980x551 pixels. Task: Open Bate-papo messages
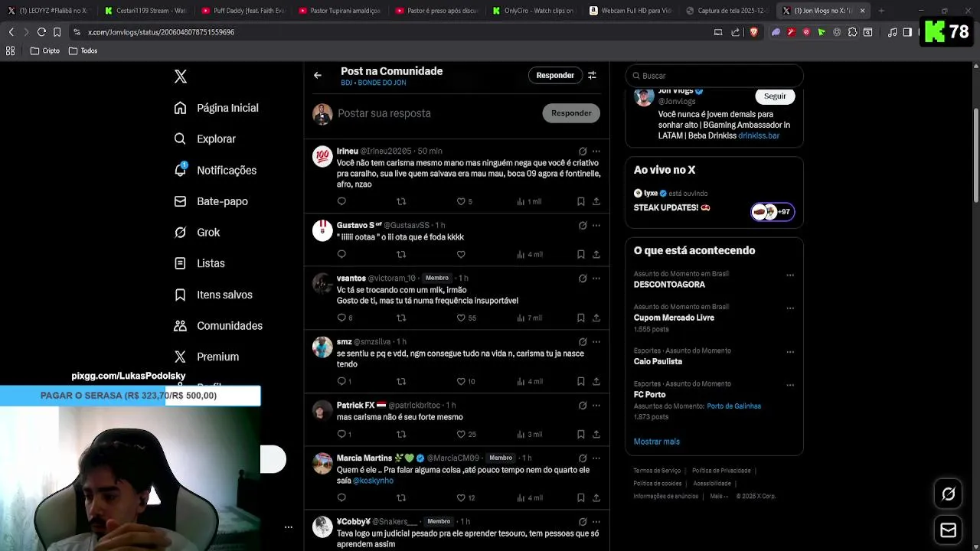[211, 201]
